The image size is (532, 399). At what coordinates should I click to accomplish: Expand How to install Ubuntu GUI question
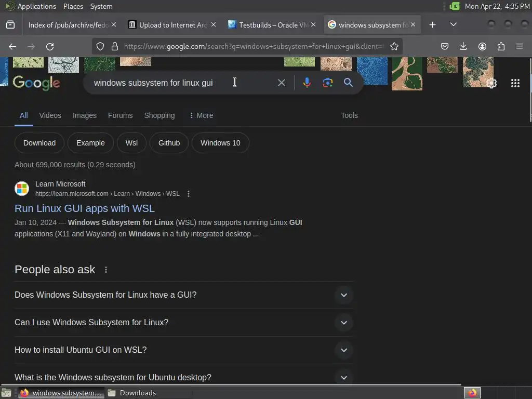click(183, 350)
